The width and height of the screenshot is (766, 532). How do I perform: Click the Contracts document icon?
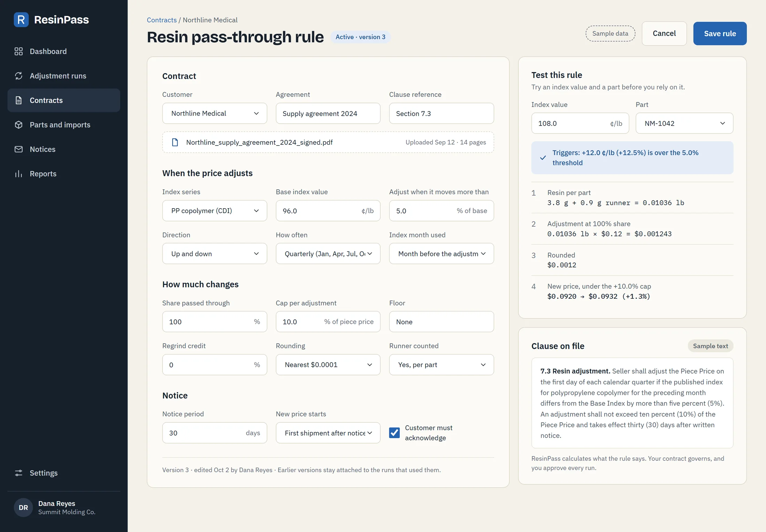coord(18,100)
